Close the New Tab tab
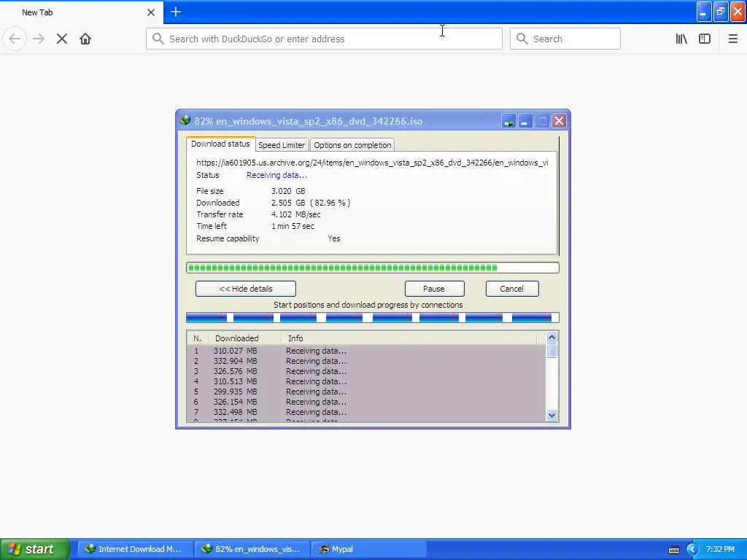The width and height of the screenshot is (747, 560). coord(150,12)
